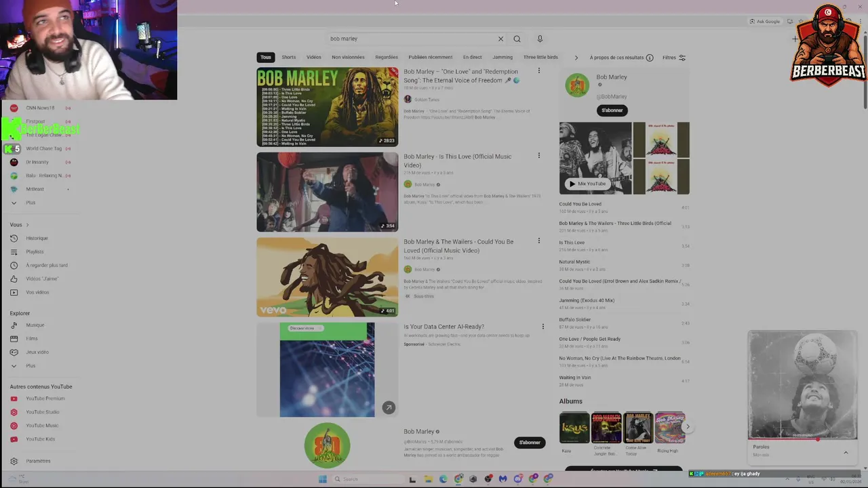Select the Regardées filter chip
The image size is (868, 488).
(x=387, y=58)
